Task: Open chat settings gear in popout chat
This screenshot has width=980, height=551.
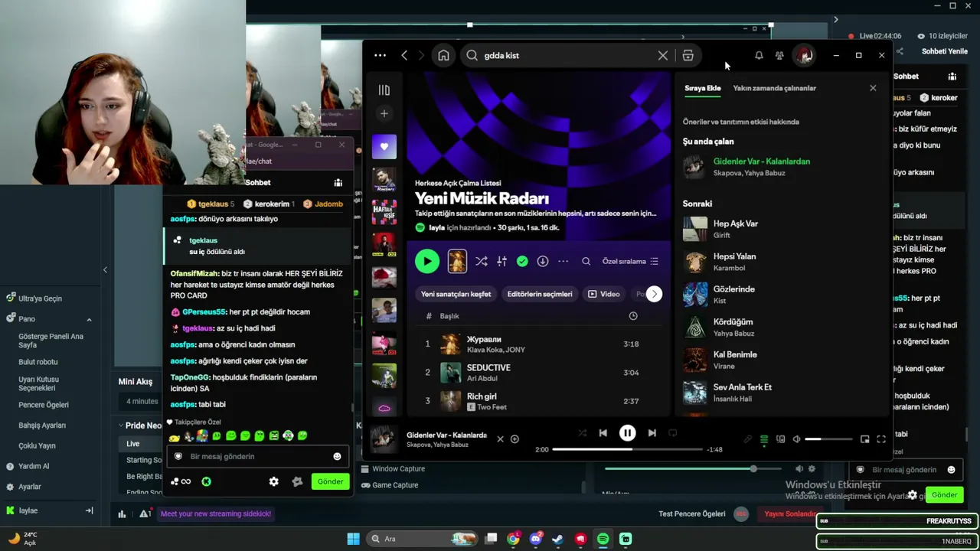Action: (273, 481)
